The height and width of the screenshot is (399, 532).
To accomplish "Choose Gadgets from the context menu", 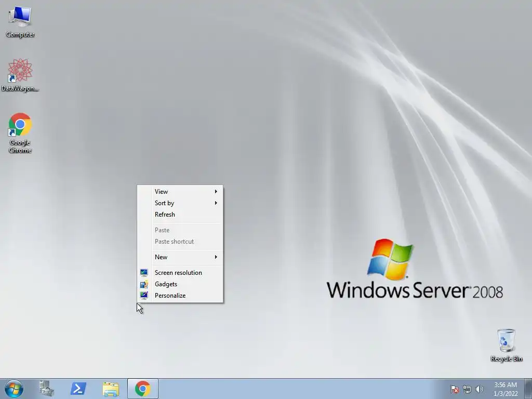I will 180,284.
